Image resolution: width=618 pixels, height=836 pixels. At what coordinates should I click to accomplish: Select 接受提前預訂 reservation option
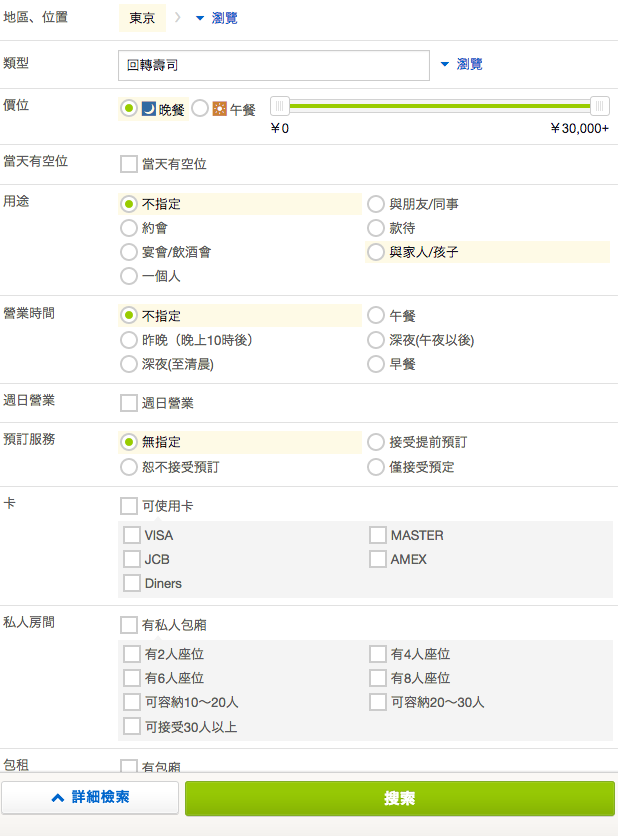click(x=376, y=442)
